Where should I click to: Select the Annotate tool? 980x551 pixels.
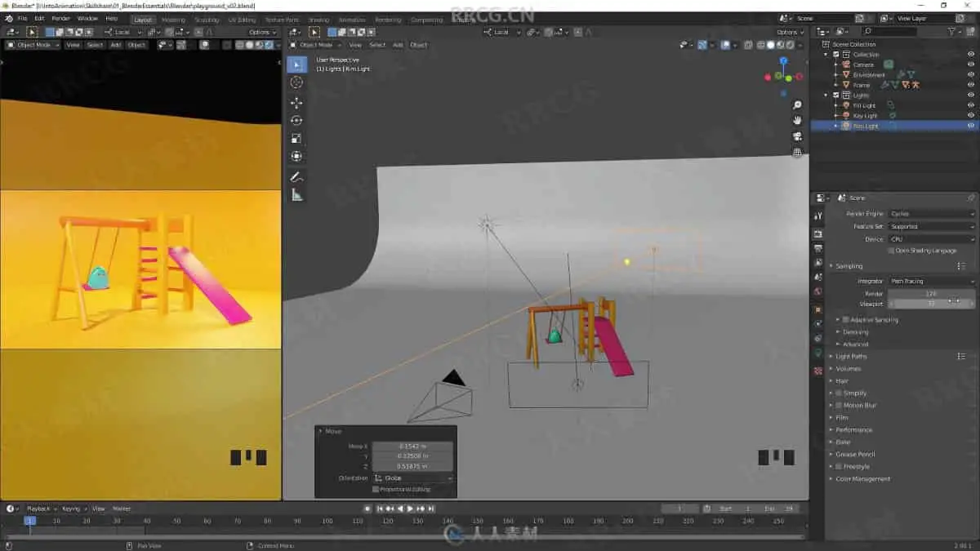(x=296, y=177)
